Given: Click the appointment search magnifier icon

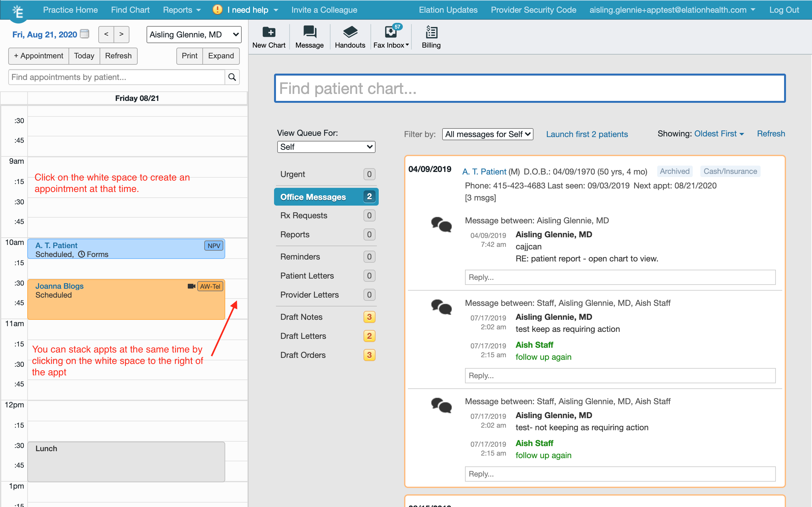Looking at the screenshot, I should pyautogui.click(x=232, y=77).
